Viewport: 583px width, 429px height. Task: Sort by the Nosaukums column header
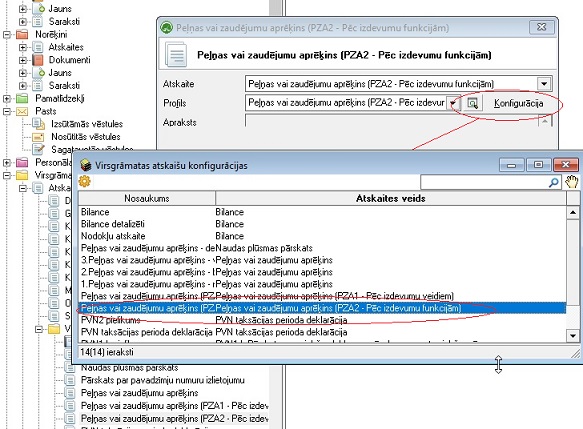pos(147,199)
